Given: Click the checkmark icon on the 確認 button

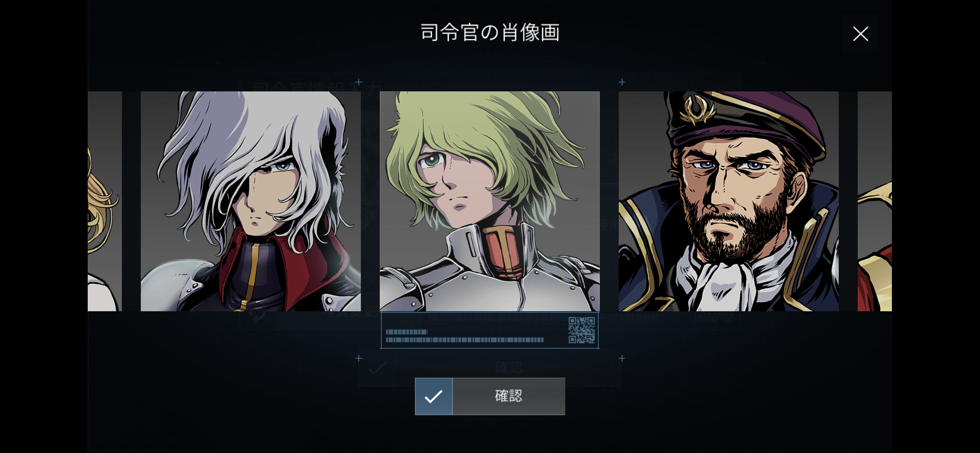Looking at the screenshot, I should 434,396.
